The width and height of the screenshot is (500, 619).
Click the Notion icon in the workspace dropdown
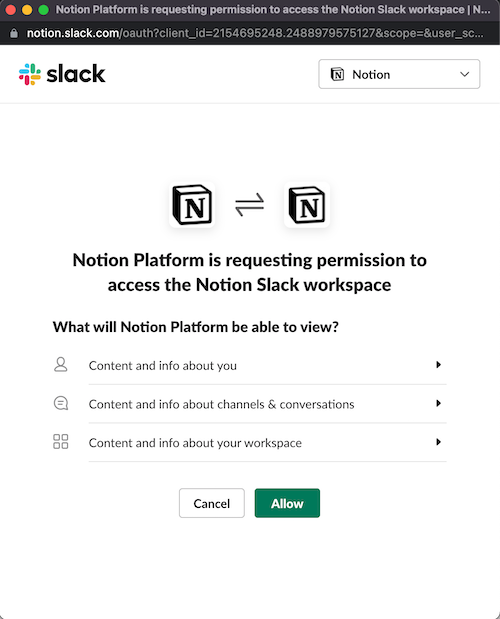[x=337, y=74]
